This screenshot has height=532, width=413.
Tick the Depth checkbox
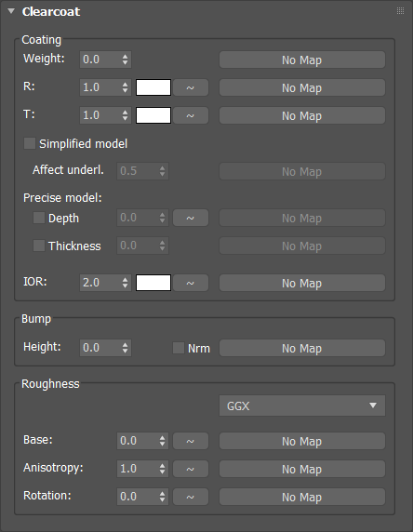tap(39, 218)
